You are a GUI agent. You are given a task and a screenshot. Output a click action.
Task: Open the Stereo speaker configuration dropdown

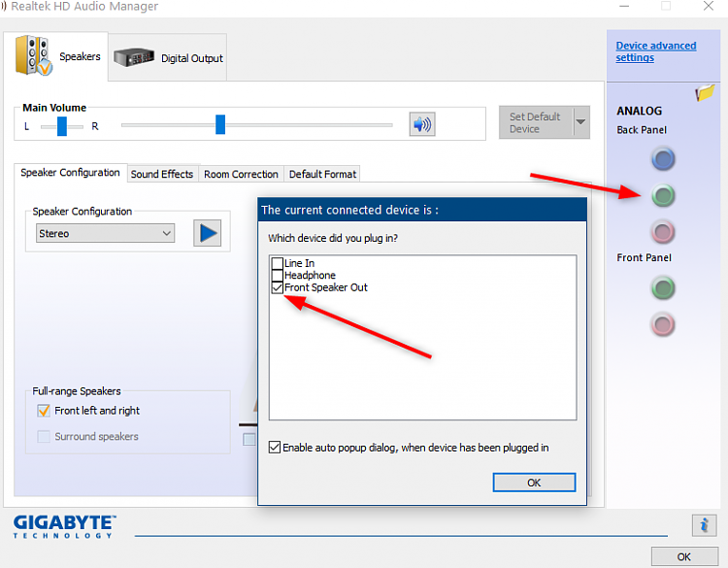[x=106, y=233]
